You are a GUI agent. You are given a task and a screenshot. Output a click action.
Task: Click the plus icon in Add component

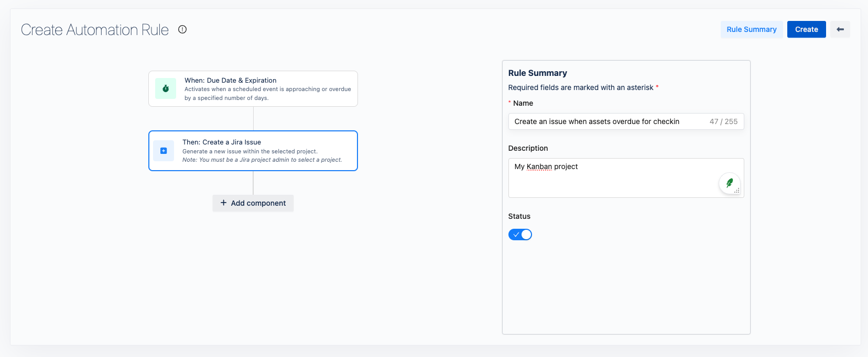click(224, 203)
